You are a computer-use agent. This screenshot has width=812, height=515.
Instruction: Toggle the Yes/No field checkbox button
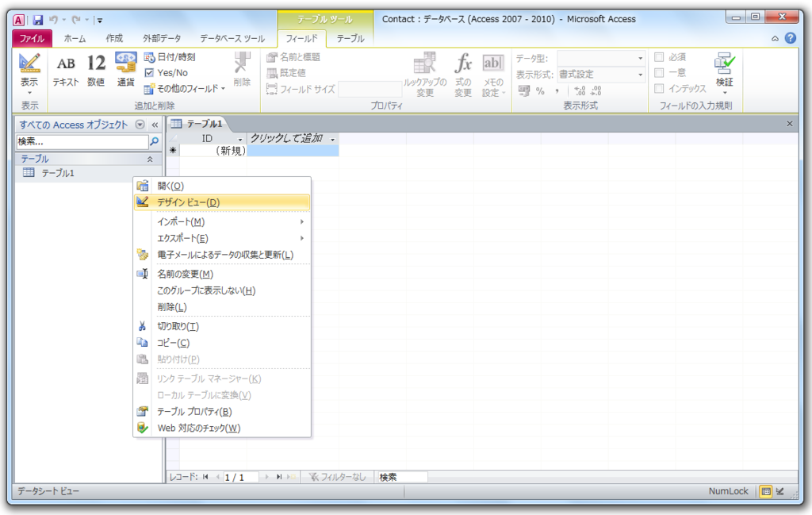tap(167, 72)
